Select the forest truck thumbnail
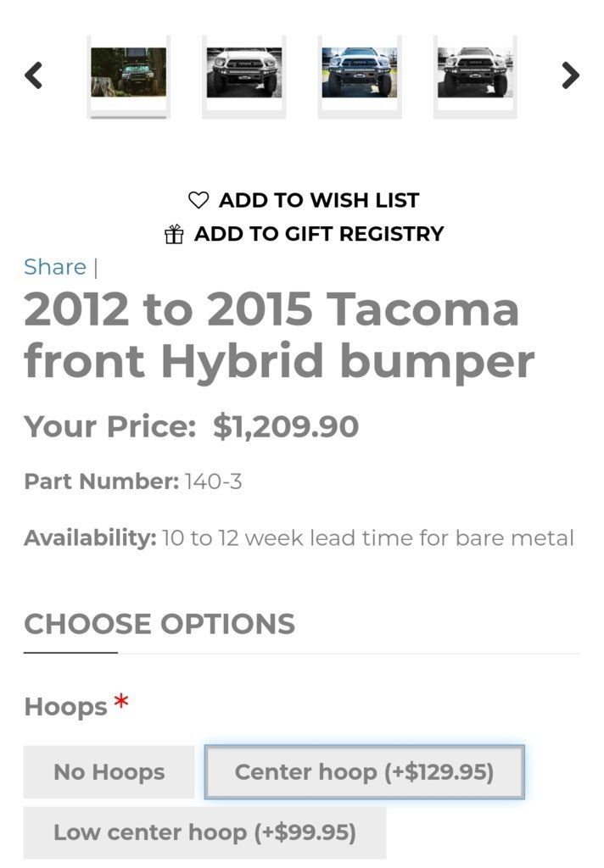The height and width of the screenshot is (868, 604). (x=129, y=73)
